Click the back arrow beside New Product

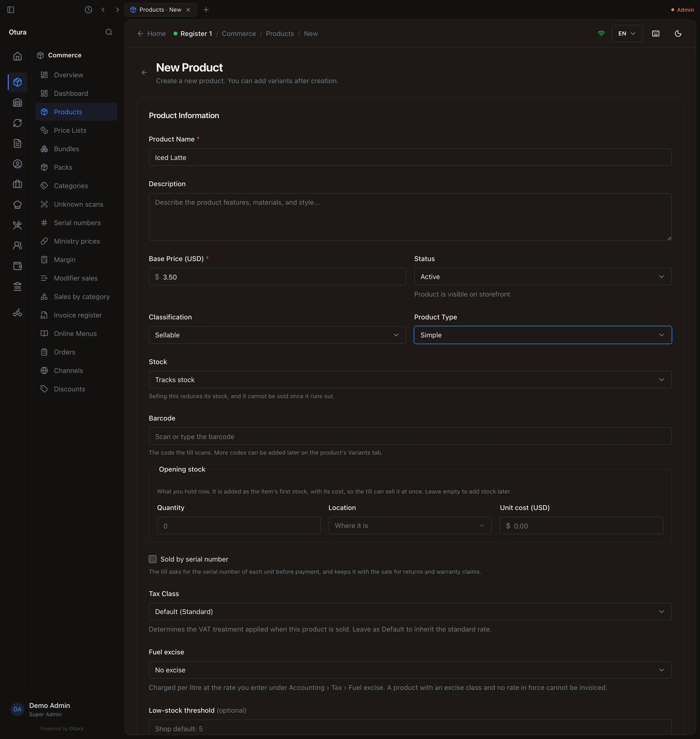[144, 72]
